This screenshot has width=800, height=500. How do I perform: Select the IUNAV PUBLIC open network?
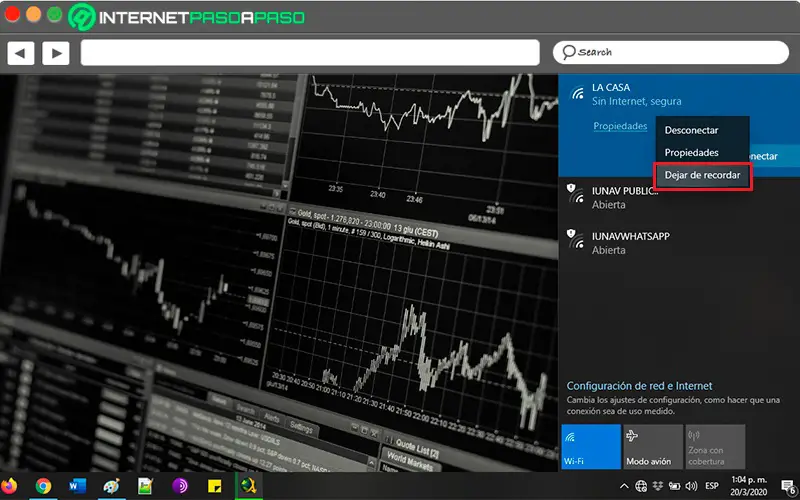click(x=679, y=197)
